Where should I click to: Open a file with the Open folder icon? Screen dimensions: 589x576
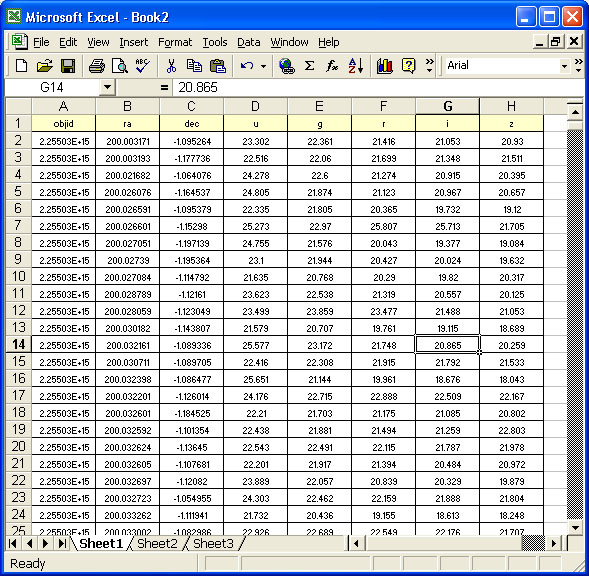pyautogui.click(x=45, y=66)
